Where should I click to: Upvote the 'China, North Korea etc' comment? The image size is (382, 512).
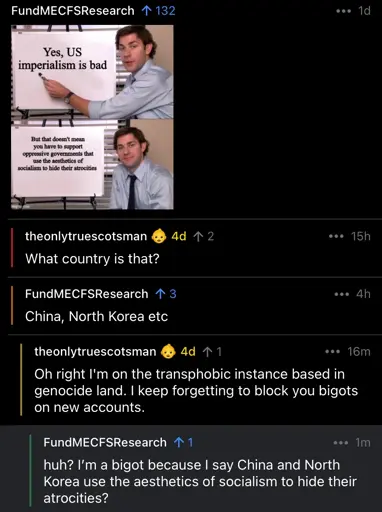pyautogui.click(x=160, y=294)
